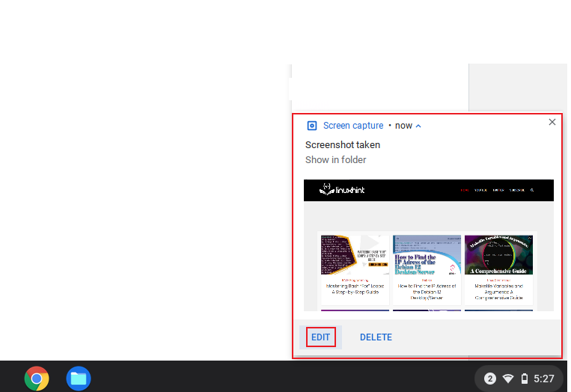The image size is (571, 392).
Task: Click the Bash For Loops article thumbnail
Action: [x=355, y=255]
